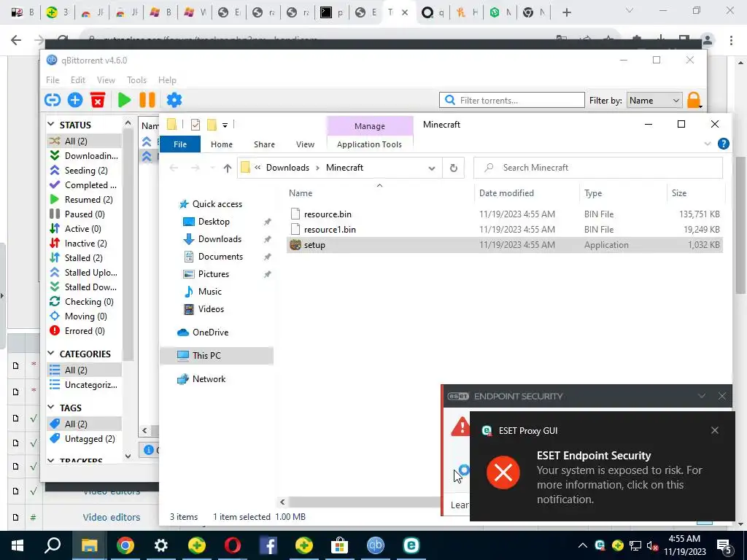Screen dimensions: 747x560
Task: Click qBittorrent add torrent file icon
Action: pos(75,100)
